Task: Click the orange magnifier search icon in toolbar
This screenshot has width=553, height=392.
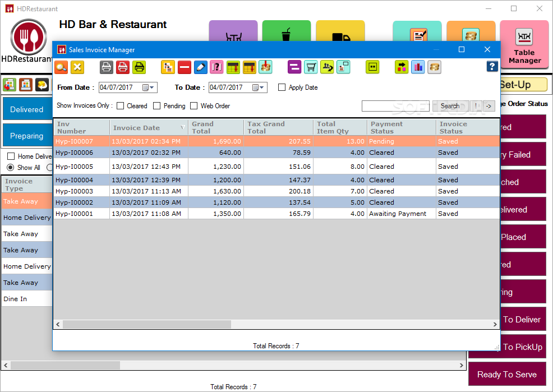Action: pos(61,67)
